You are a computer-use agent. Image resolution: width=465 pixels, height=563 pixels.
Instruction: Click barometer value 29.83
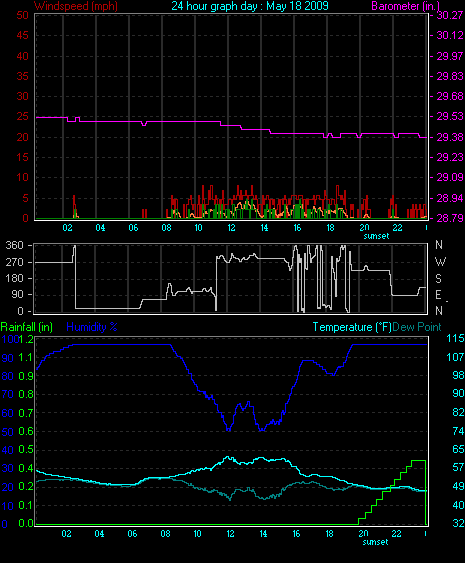(450, 76)
